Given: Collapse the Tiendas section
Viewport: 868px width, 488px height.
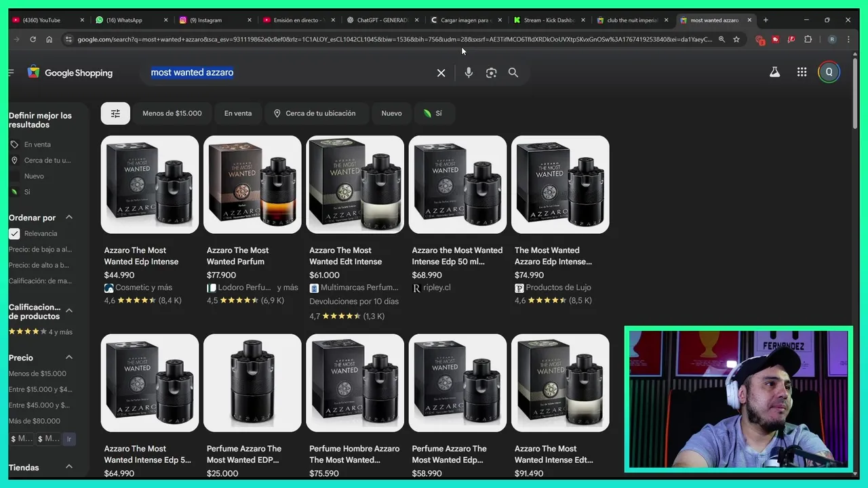Looking at the screenshot, I should tap(69, 467).
